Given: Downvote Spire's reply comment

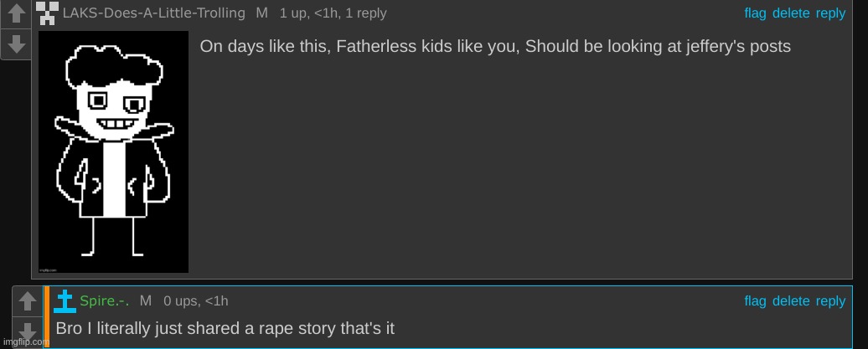Looking at the screenshot, I should (28, 331).
